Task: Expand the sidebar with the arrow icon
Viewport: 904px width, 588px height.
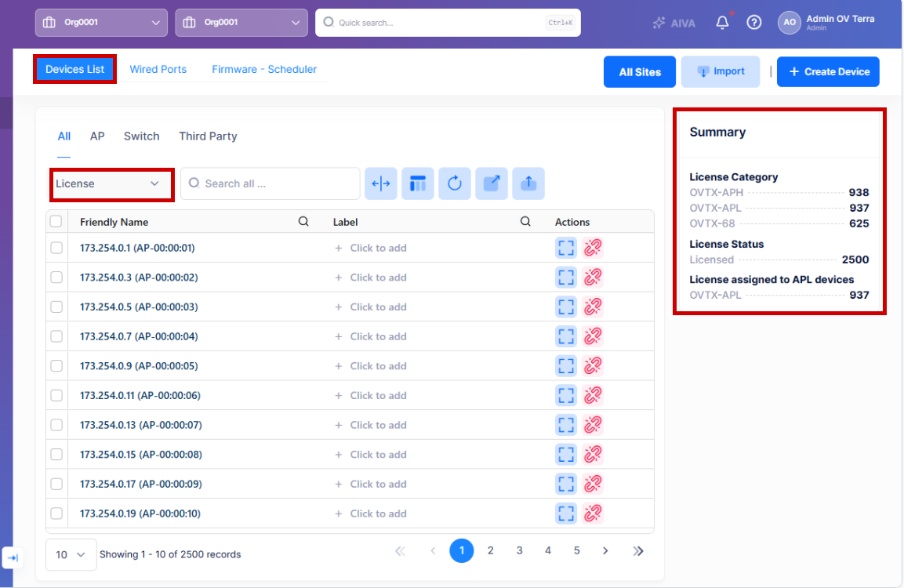Action: coord(13,557)
